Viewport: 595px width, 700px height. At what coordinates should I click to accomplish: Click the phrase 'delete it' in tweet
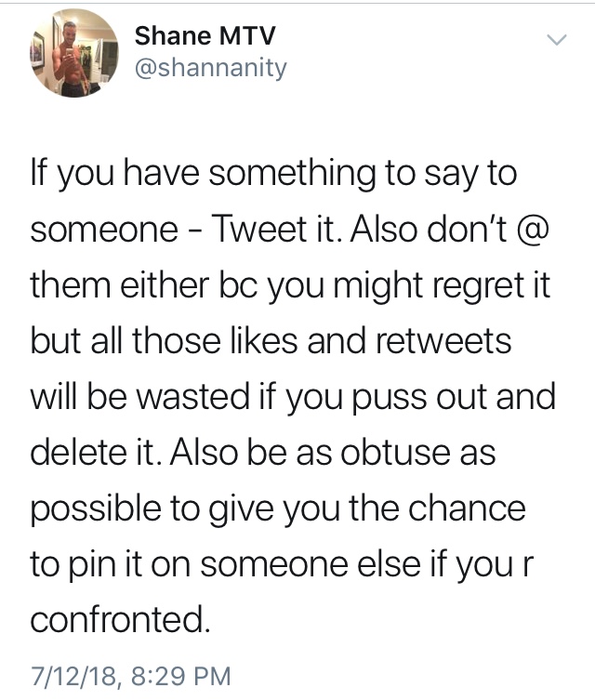pos(94,452)
